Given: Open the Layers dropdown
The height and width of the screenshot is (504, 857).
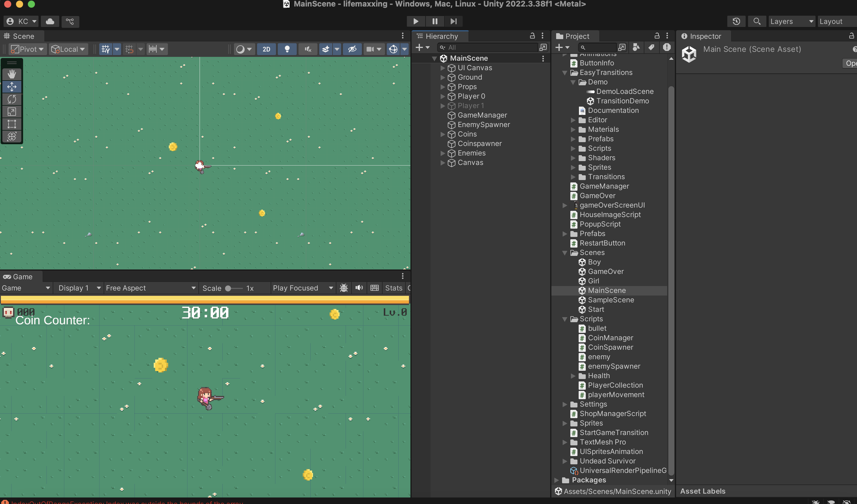Looking at the screenshot, I should click(792, 21).
